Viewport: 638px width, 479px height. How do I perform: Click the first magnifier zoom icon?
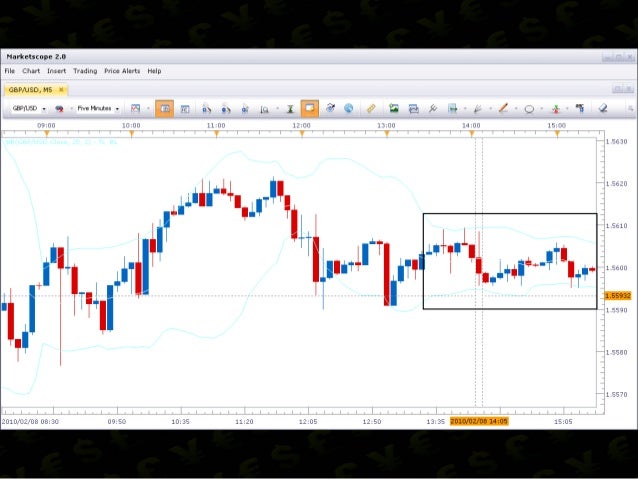pyautogui.click(x=206, y=109)
